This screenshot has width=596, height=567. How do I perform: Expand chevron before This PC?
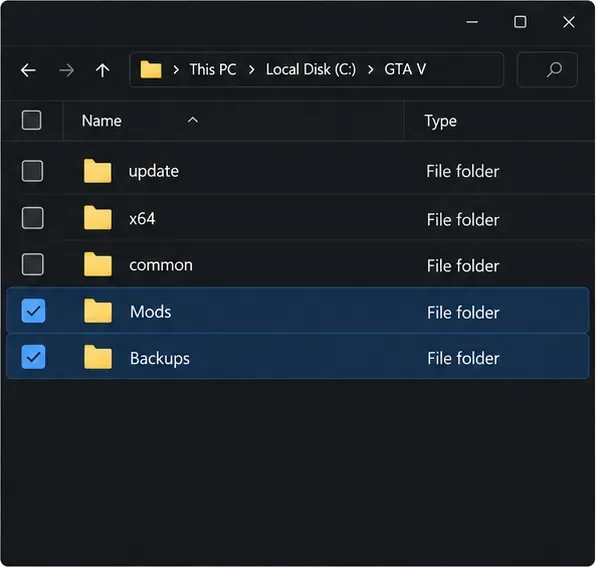(x=176, y=70)
